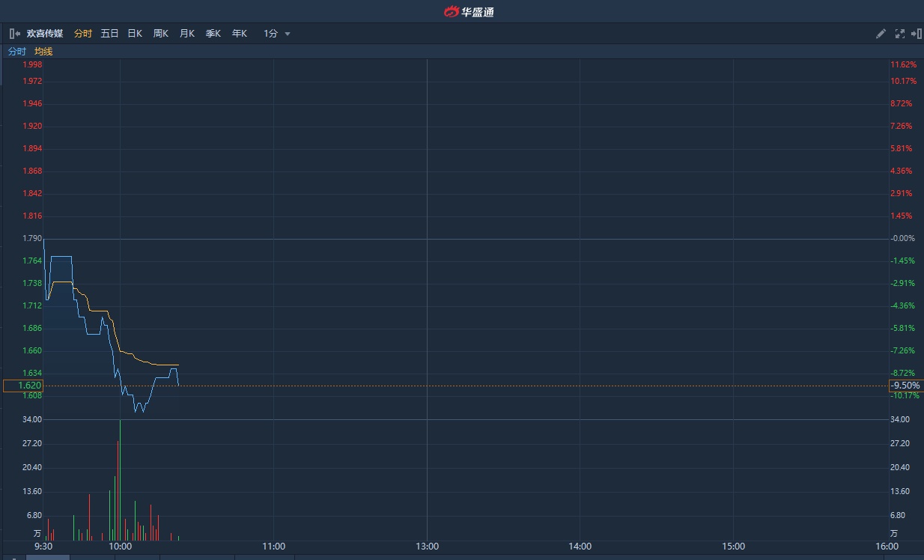Click the 欢喜传媒 stock name
This screenshot has height=560, width=924.
[x=45, y=34]
